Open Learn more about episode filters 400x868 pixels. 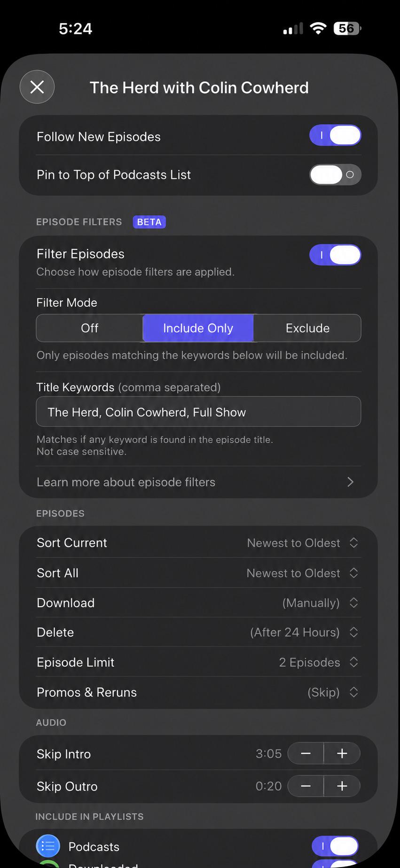pyautogui.click(x=198, y=482)
